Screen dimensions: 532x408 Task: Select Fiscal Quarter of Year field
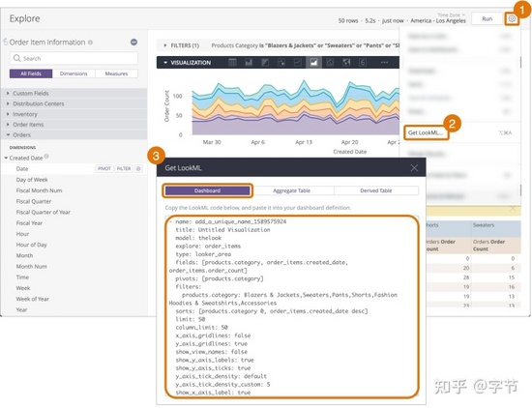(x=44, y=212)
